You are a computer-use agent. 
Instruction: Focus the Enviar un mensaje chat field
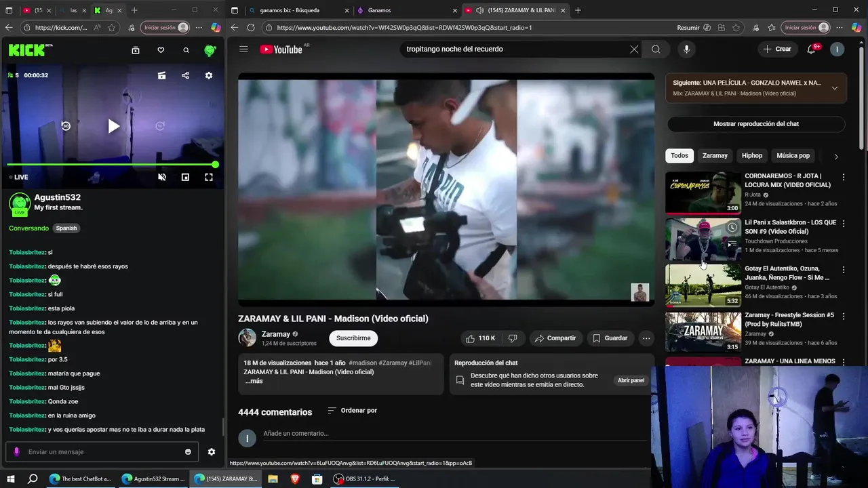102,452
